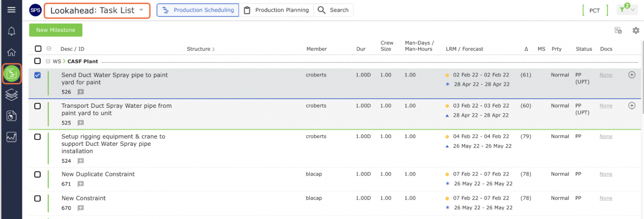This screenshot has height=219, width=644.
Task: Open the settings gear icon
Action: point(636,30)
